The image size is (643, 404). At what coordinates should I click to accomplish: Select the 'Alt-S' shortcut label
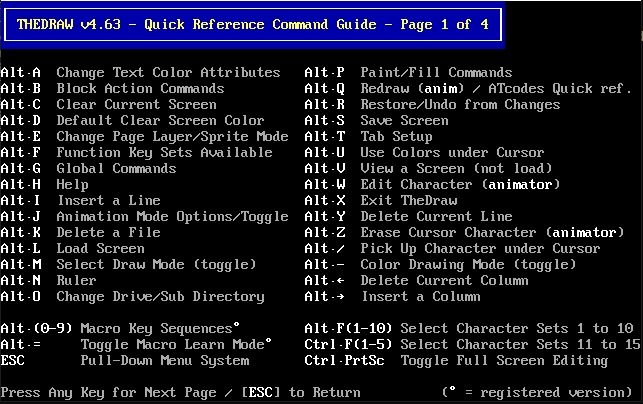324,121
